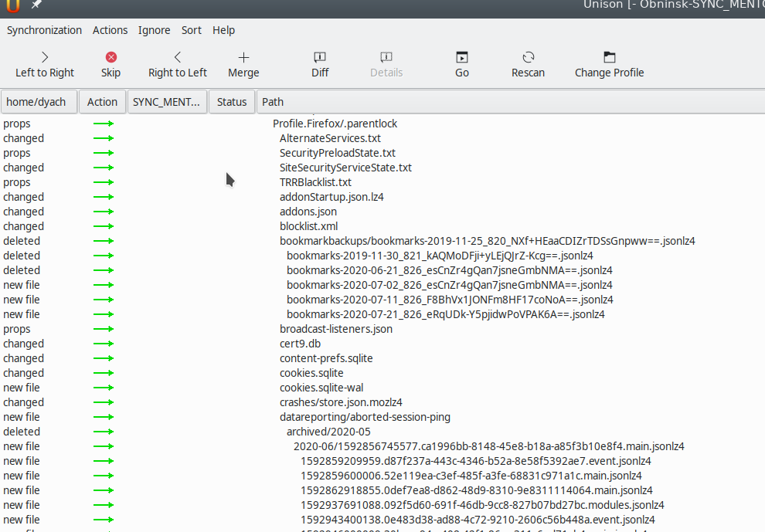
Task: Select the AlternateServices.txt row
Action: 382,138
